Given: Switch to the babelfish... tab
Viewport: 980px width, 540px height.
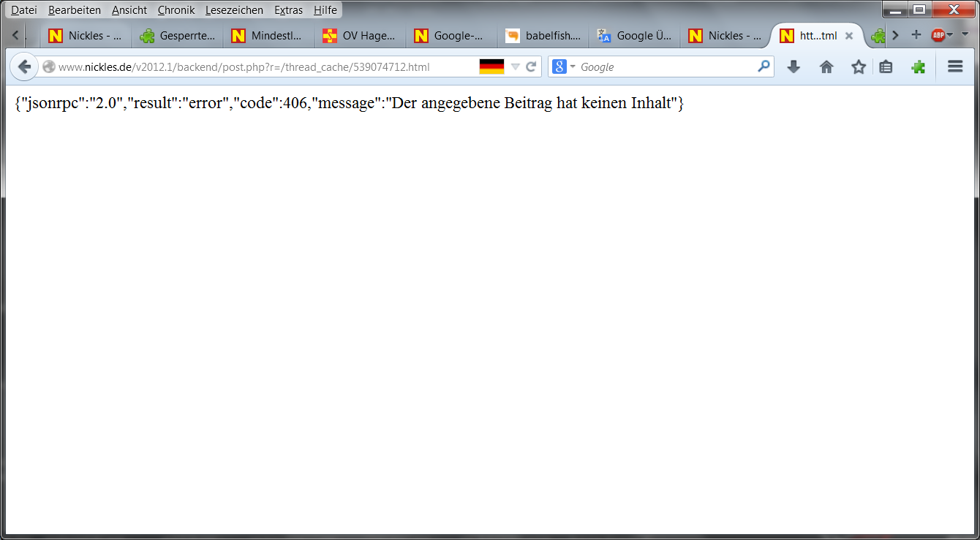Looking at the screenshot, I should click(x=543, y=35).
